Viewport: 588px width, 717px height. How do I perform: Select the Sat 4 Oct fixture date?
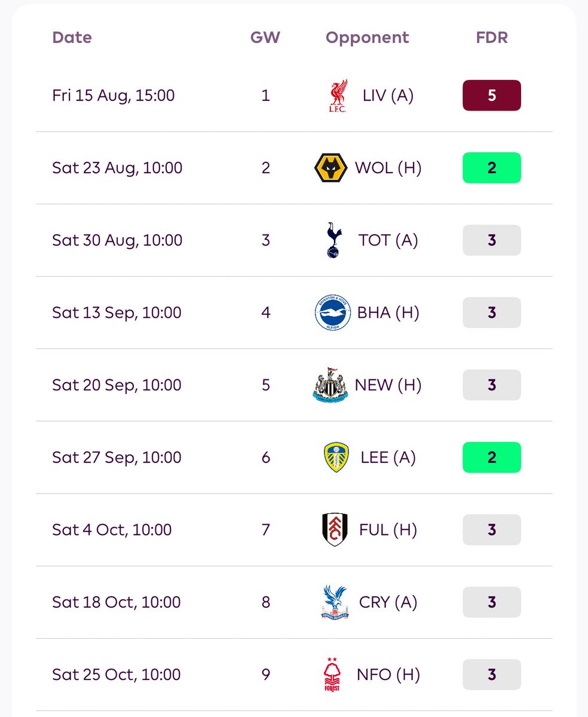pyautogui.click(x=112, y=530)
